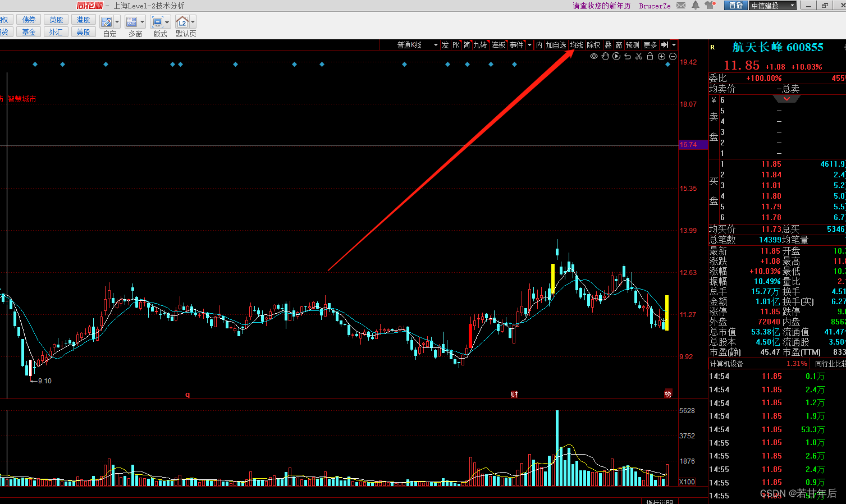Select the scissors cut tool
The width and height of the screenshot is (846, 504).
point(639,57)
